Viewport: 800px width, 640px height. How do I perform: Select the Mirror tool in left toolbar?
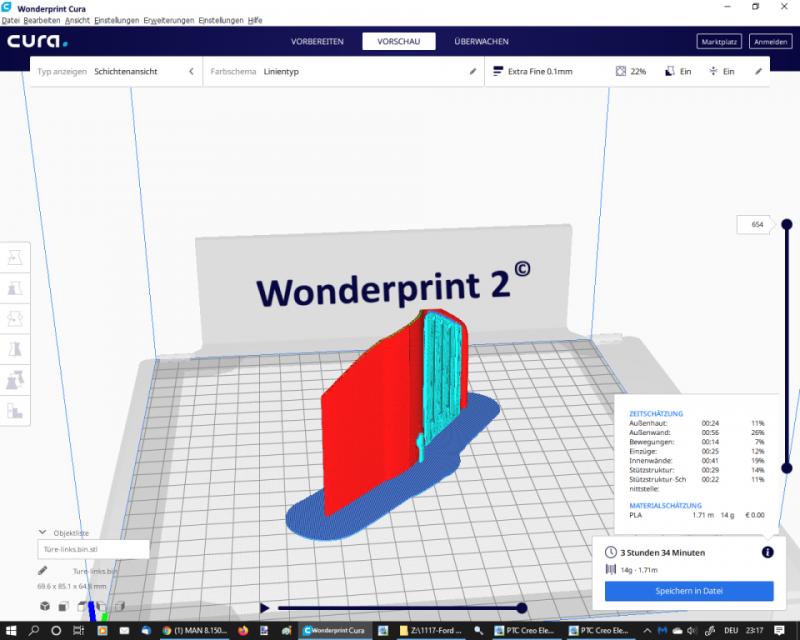[x=15, y=350]
